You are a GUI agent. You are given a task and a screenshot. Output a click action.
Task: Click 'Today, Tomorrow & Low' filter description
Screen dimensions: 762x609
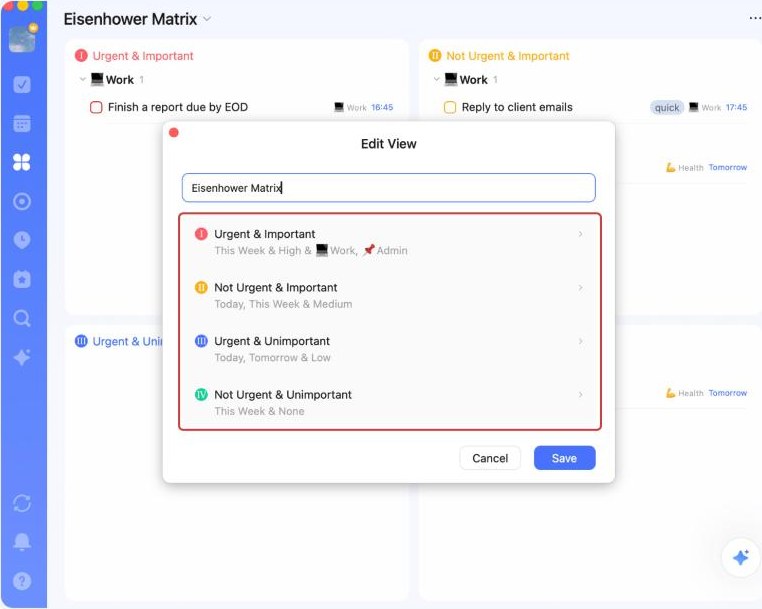click(x=273, y=358)
